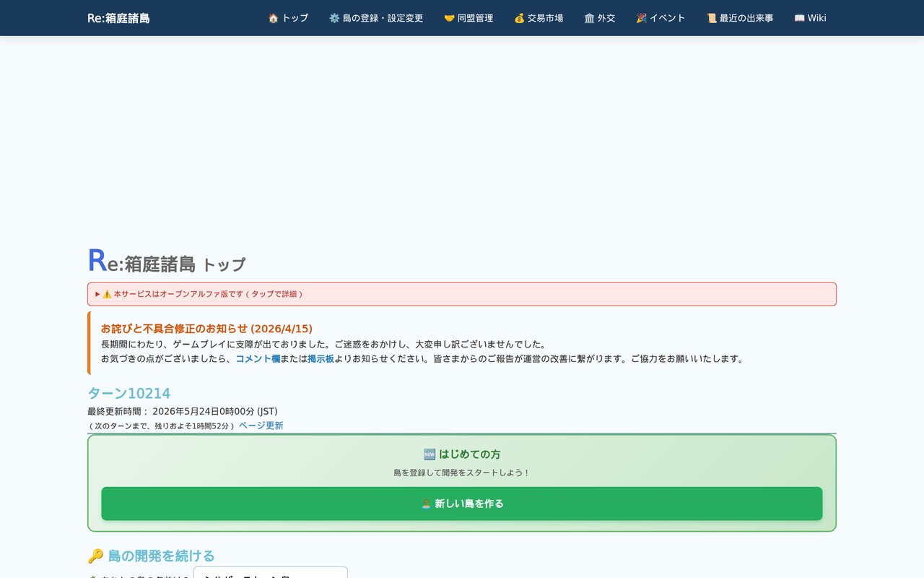Image resolution: width=924 pixels, height=578 pixels.
Task: Click the 最終更新時間 timestamp text
Action: [x=183, y=411]
